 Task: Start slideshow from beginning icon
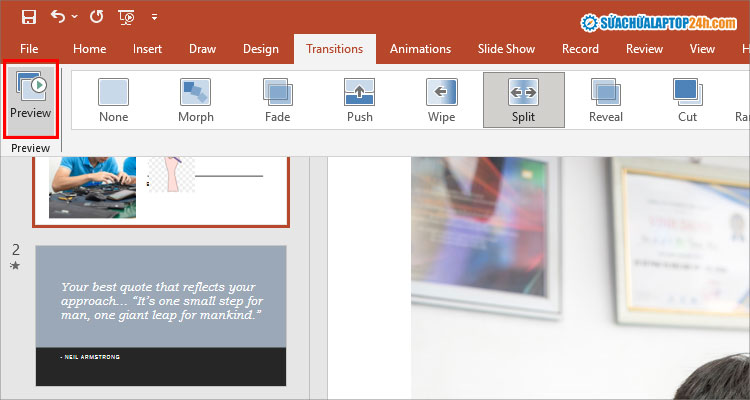click(x=126, y=17)
